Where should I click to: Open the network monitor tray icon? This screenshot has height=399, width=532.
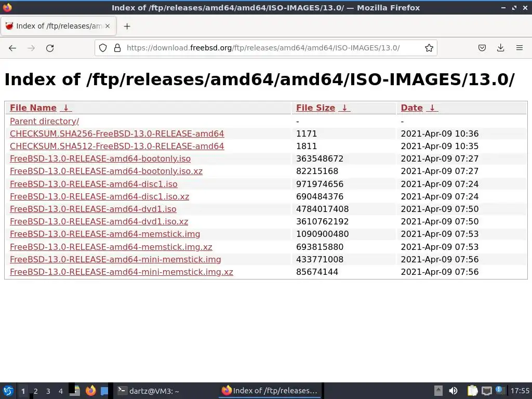(486, 391)
